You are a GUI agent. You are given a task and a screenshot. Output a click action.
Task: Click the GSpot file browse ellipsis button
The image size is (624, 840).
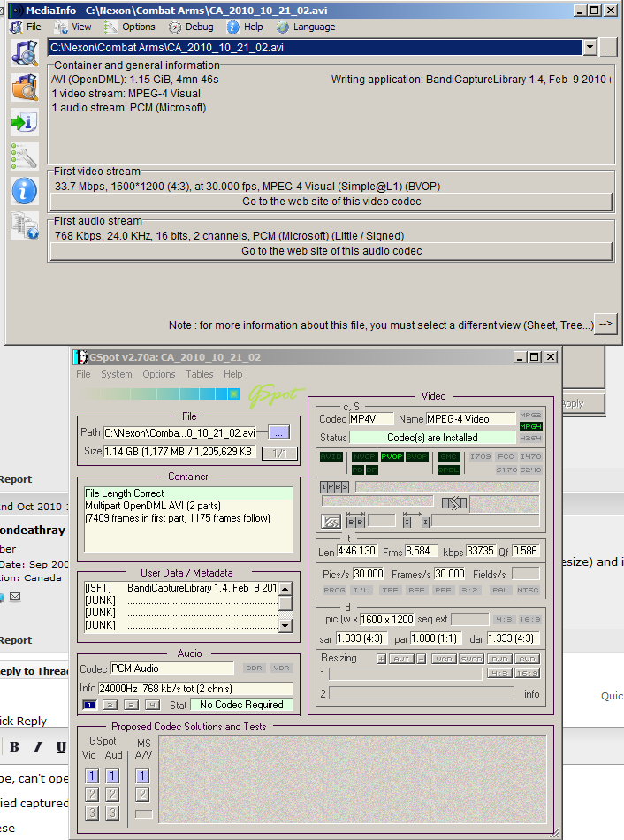(x=278, y=432)
